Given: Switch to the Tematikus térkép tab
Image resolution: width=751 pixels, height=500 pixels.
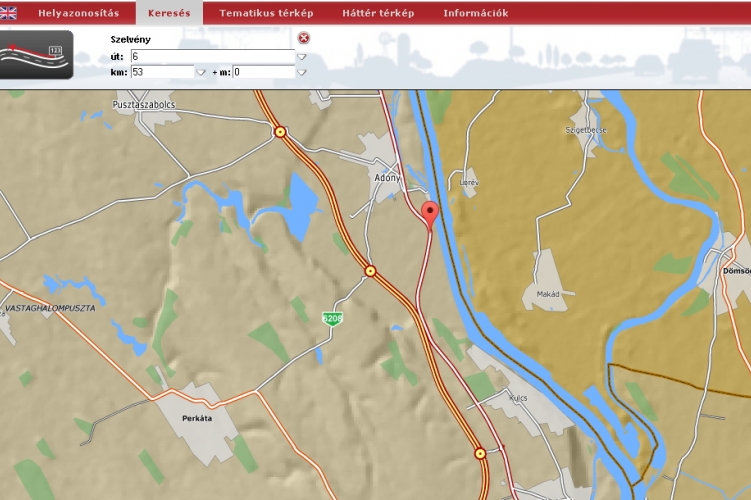Looking at the screenshot, I should [266, 13].
